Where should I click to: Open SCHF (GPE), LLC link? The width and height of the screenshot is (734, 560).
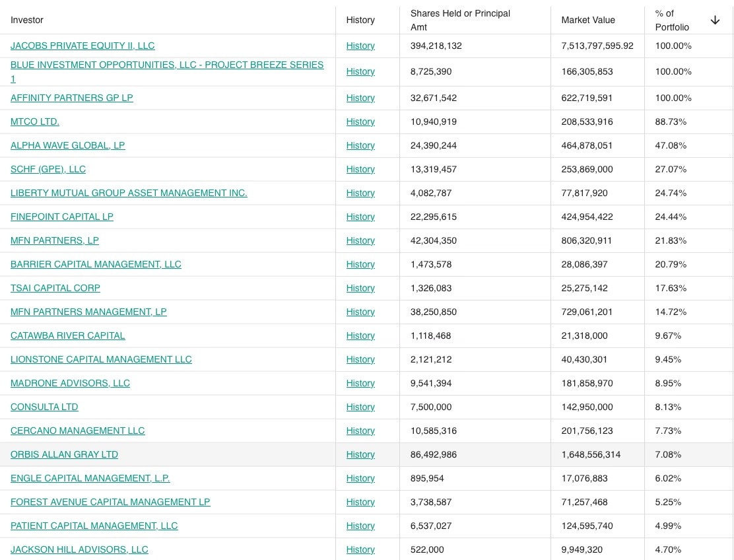(x=48, y=170)
